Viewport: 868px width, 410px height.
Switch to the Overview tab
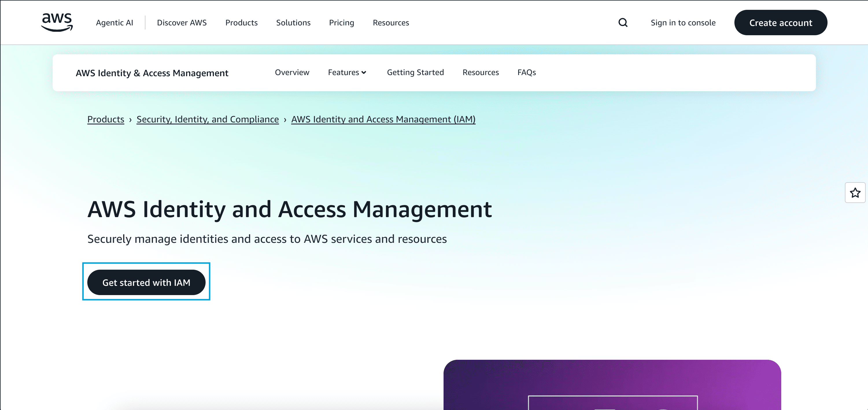[292, 72]
